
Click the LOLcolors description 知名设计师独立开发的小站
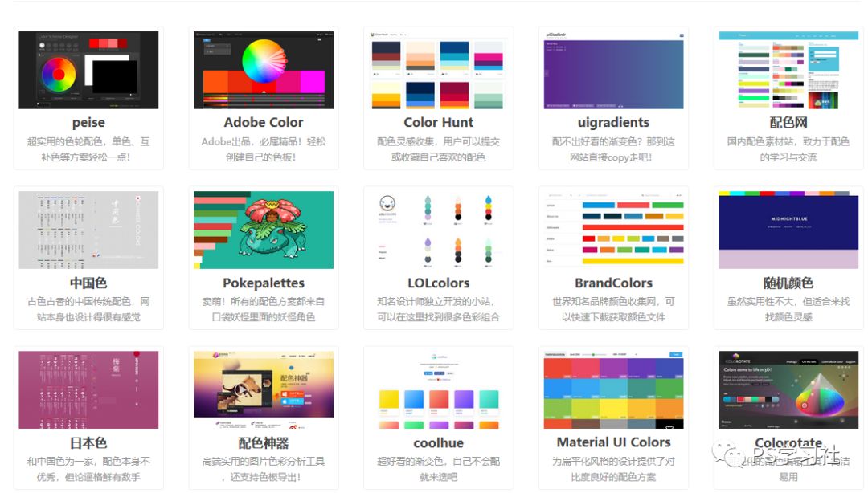tap(439, 309)
